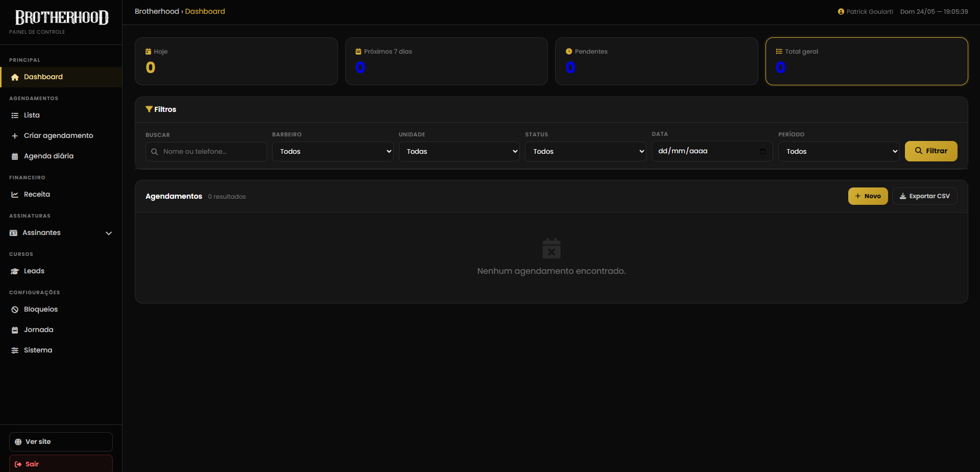Click the calendar picker icon in Data field

762,151
